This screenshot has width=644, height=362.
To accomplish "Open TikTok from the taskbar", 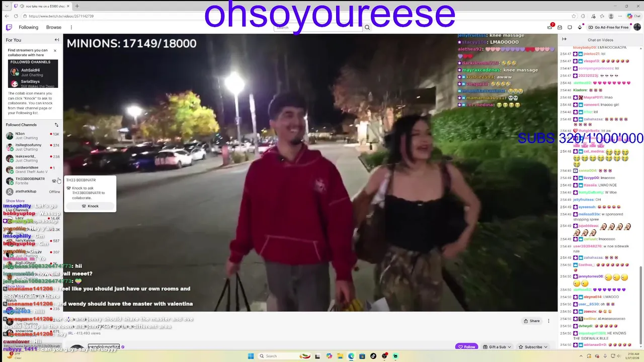I will pos(373,356).
